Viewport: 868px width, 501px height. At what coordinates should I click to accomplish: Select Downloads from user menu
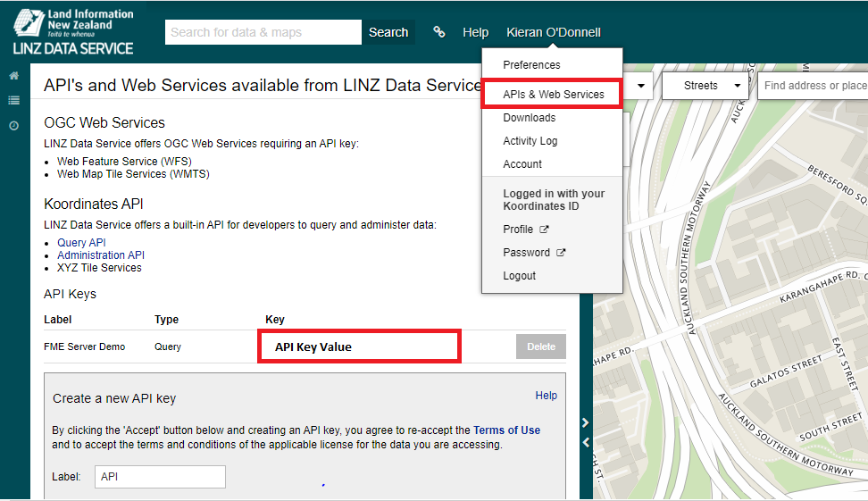(x=530, y=117)
